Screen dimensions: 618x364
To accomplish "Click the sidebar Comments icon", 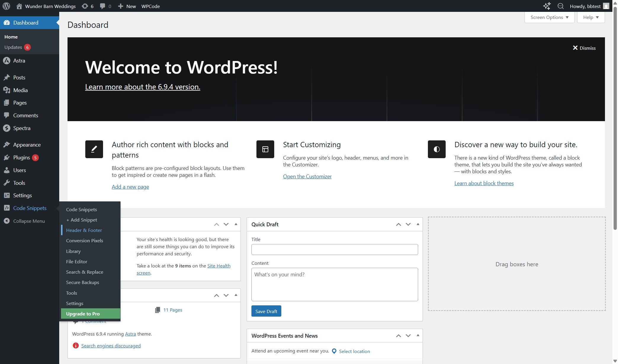I will coord(7,116).
